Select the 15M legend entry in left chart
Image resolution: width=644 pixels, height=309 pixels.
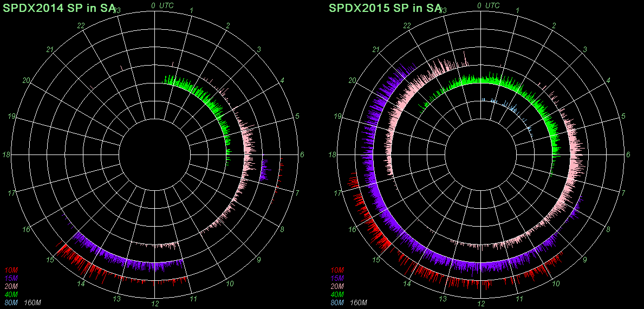(x=11, y=278)
